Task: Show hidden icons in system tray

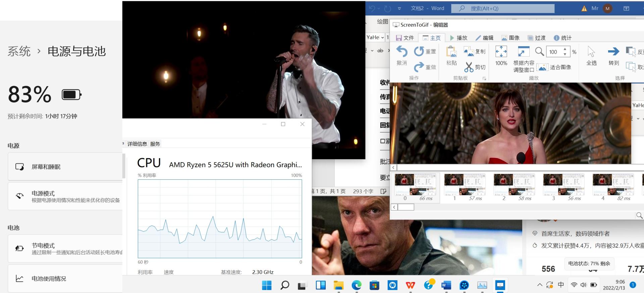Action: [539, 285]
